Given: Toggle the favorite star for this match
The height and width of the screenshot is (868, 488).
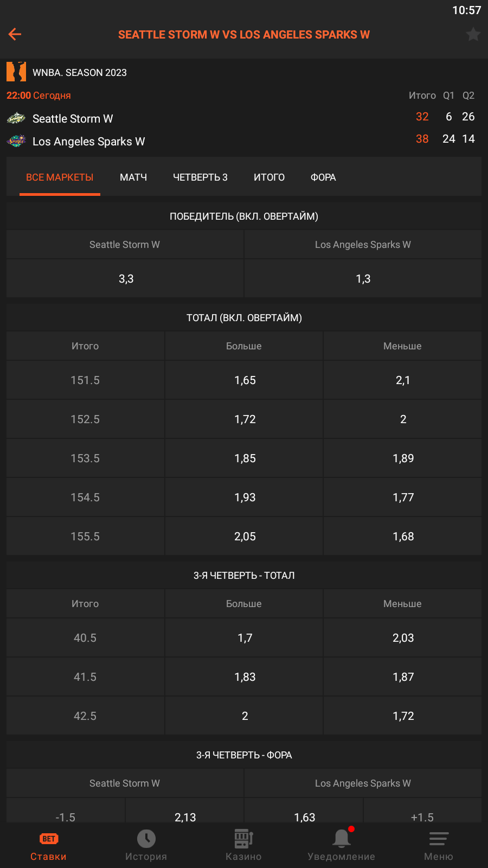Looking at the screenshot, I should point(473,34).
